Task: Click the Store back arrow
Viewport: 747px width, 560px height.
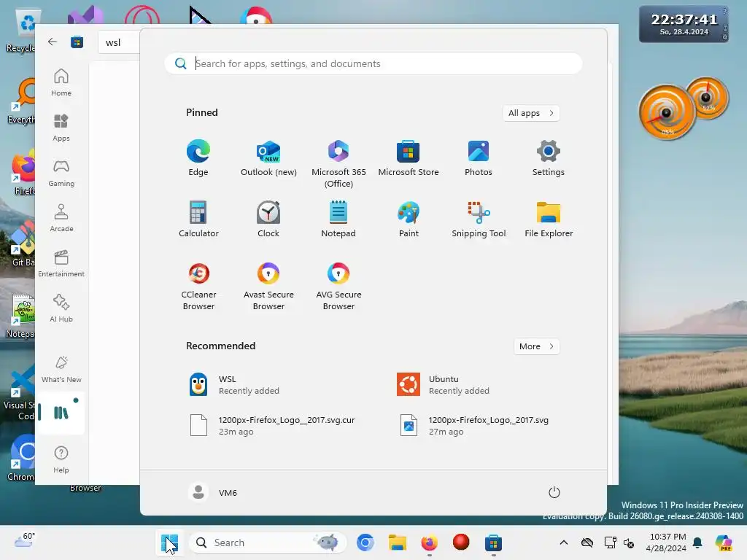Action: pyautogui.click(x=53, y=42)
